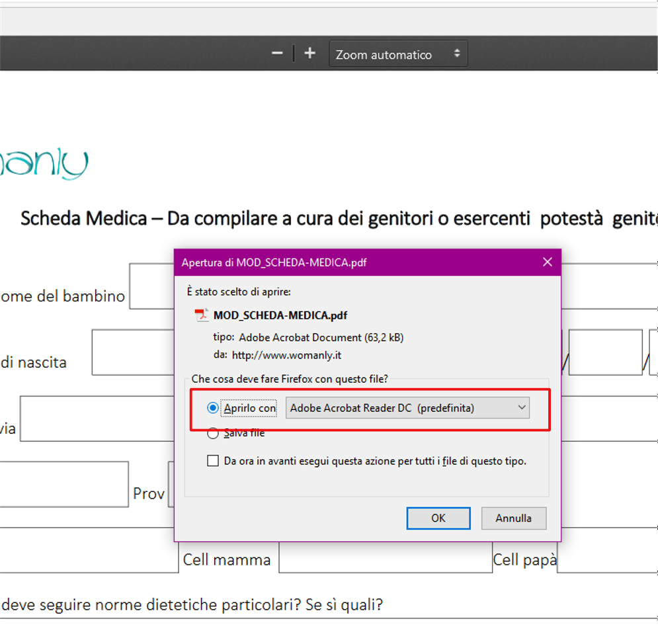Viewport: 658px width, 644px height.
Task: Check 'Da ora in avanti esegui questa azione'
Action: click(213, 461)
